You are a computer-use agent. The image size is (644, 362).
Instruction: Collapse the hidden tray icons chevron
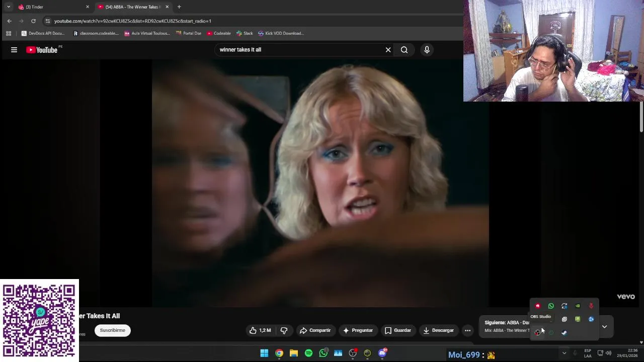pyautogui.click(x=564, y=353)
